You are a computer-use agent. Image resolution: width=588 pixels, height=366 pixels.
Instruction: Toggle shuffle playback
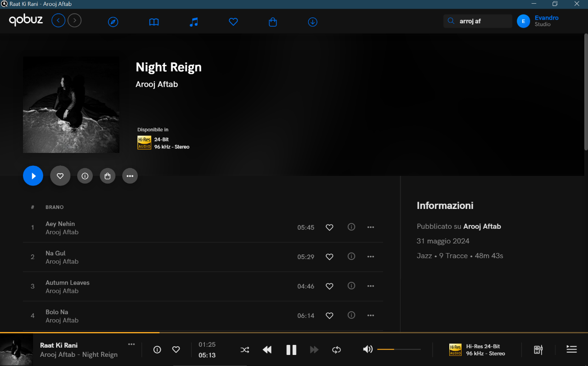coord(245,350)
